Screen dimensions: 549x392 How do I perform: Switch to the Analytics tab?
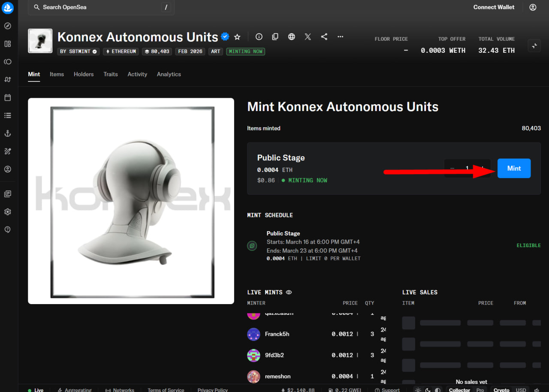169,74
